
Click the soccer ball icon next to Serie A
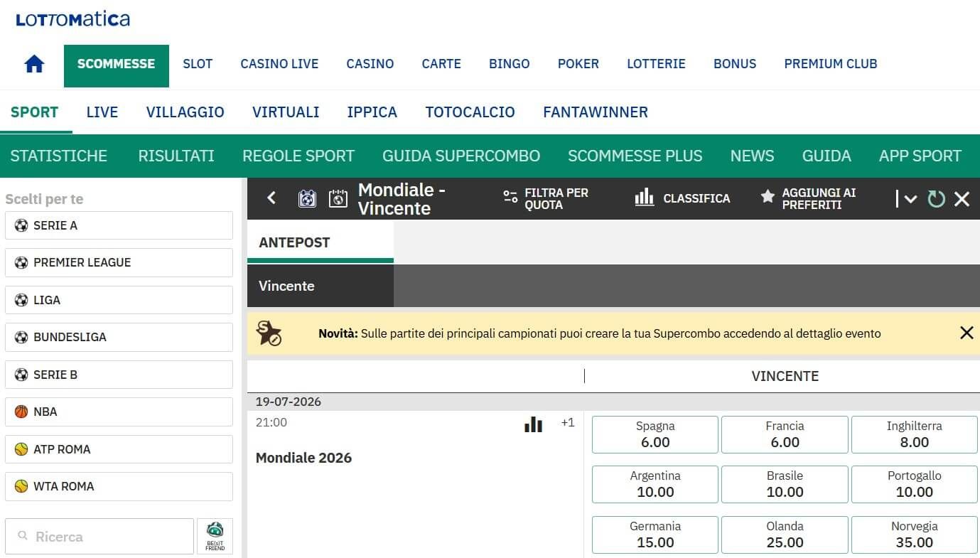[x=21, y=225]
